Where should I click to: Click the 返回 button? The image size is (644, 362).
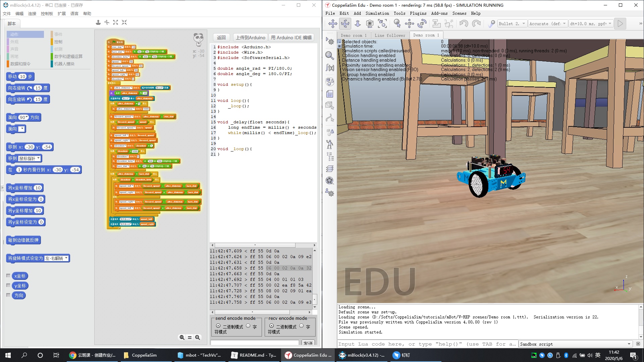221,38
